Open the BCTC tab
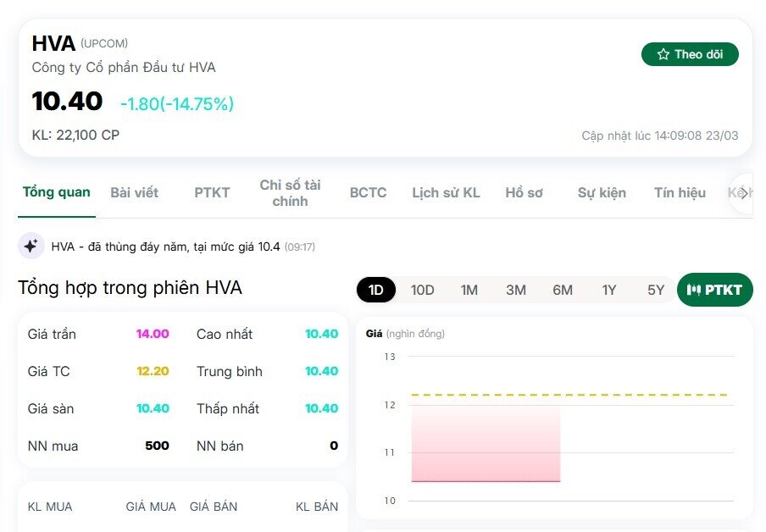The height and width of the screenshot is (532, 766). 367,192
